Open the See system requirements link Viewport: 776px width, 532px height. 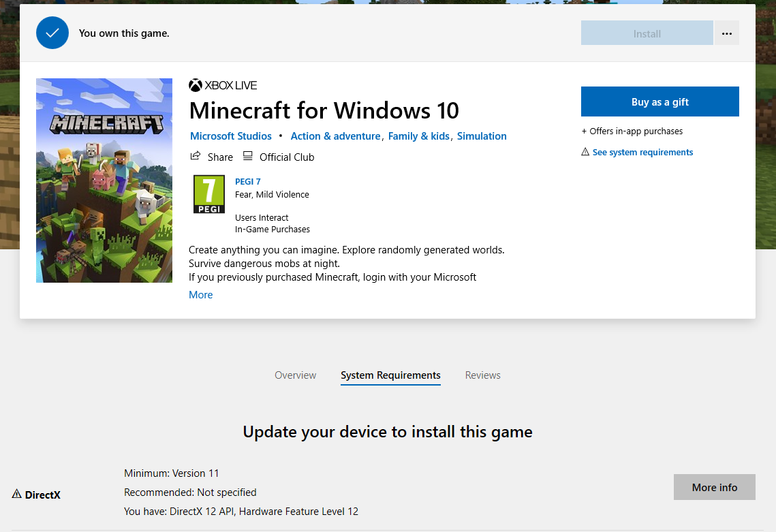click(642, 153)
